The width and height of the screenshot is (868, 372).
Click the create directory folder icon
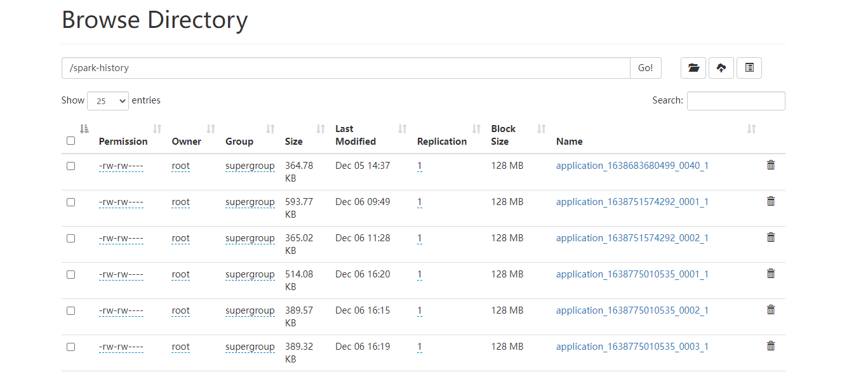[x=693, y=68]
